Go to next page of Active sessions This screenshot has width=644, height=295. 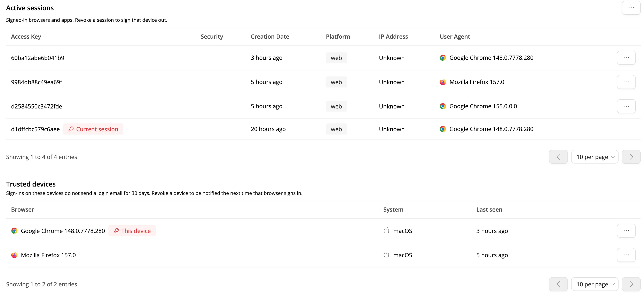click(631, 157)
